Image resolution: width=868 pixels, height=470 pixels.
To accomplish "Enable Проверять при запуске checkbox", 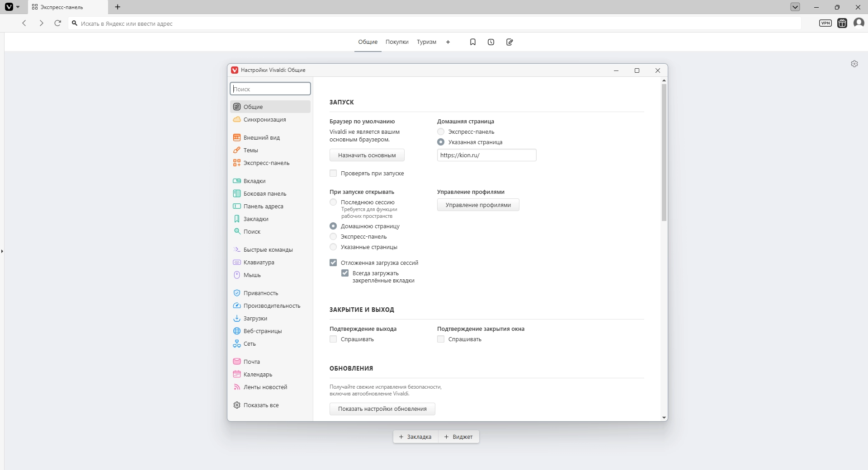I will [333, 173].
